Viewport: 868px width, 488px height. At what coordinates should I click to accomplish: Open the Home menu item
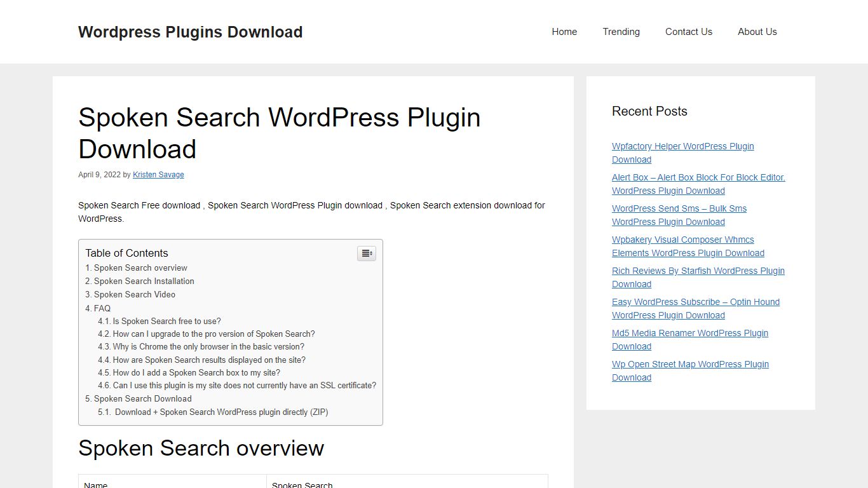564,32
